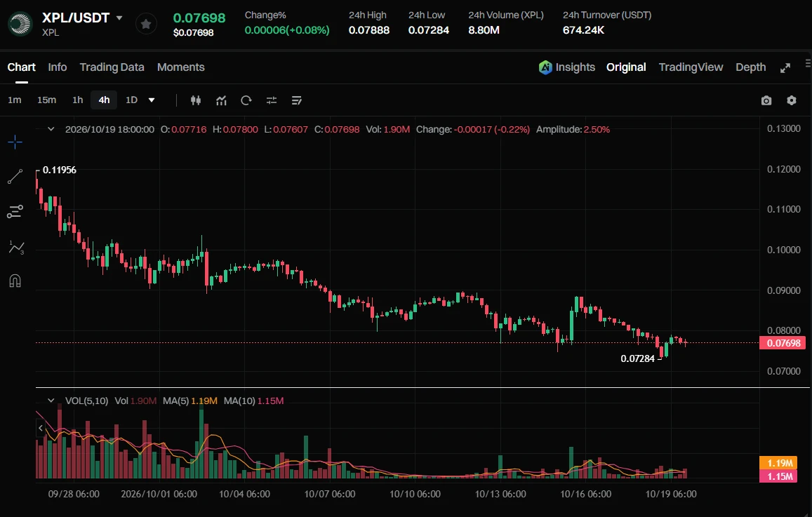Go to the Moments tab
812x517 pixels.
pyautogui.click(x=181, y=67)
